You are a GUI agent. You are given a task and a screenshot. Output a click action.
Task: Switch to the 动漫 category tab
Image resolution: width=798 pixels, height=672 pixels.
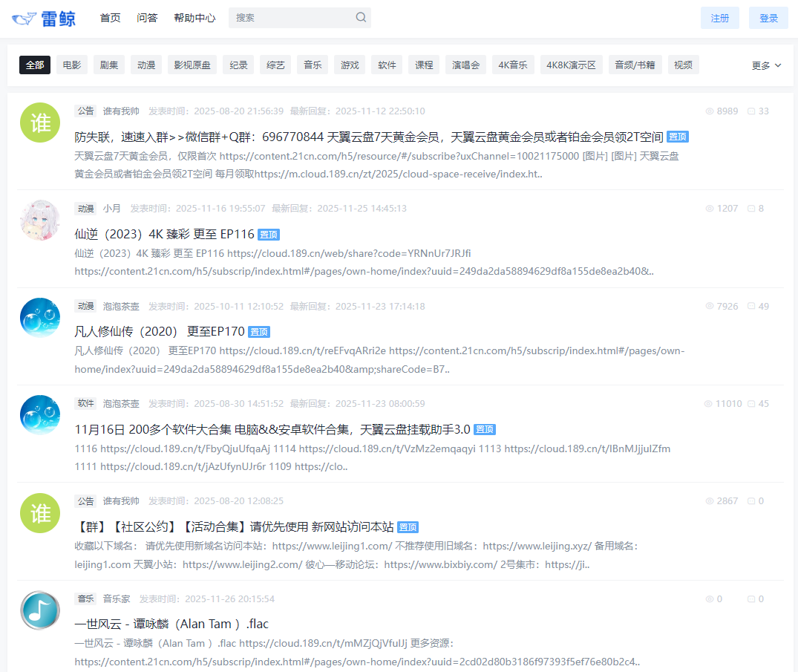145,65
